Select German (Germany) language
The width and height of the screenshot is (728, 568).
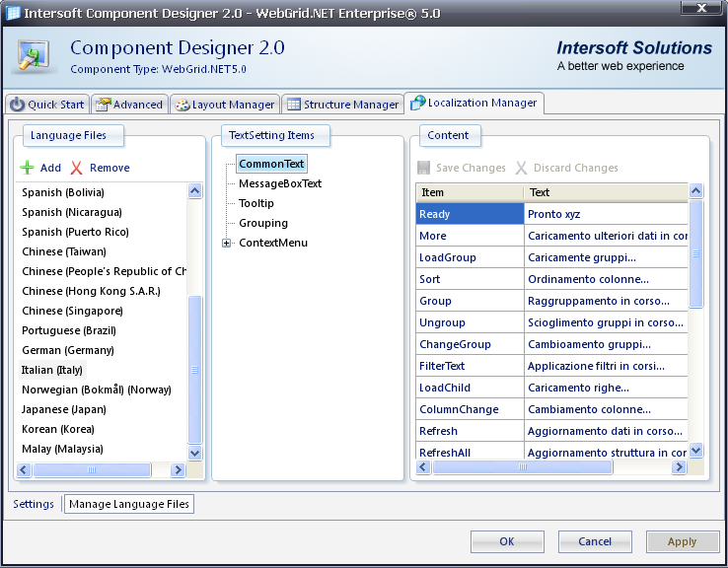(68, 350)
